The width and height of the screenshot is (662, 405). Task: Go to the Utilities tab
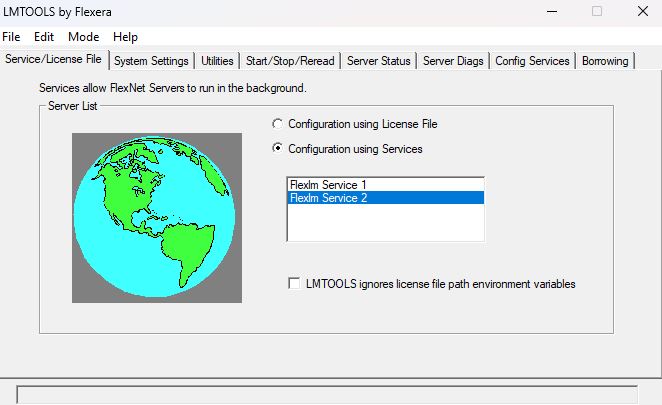[217, 61]
